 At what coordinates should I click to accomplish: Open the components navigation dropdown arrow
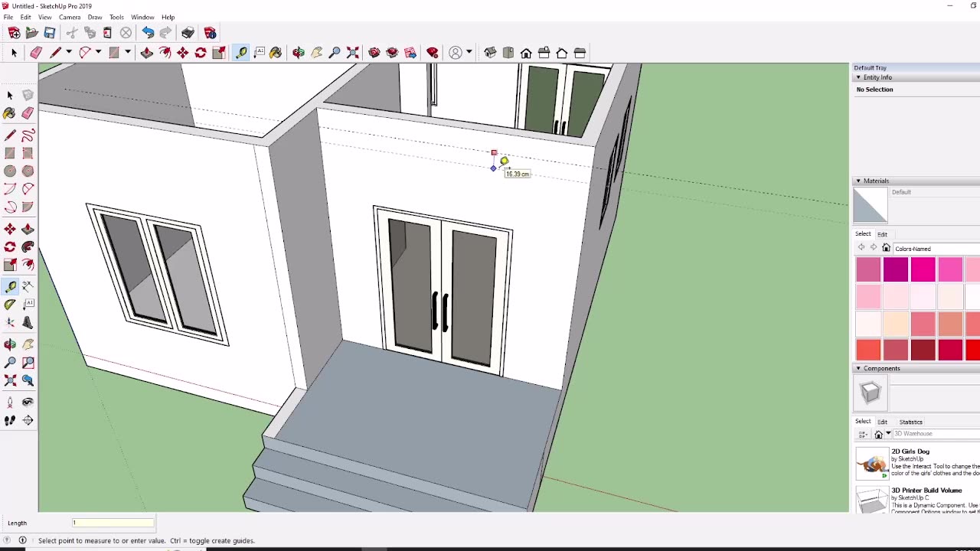click(x=888, y=434)
